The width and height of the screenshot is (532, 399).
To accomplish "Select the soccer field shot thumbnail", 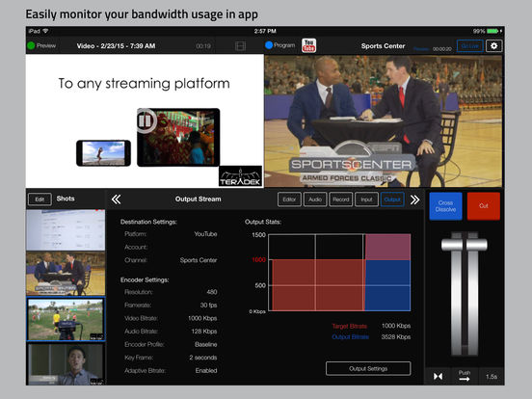I will (x=66, y=319).
